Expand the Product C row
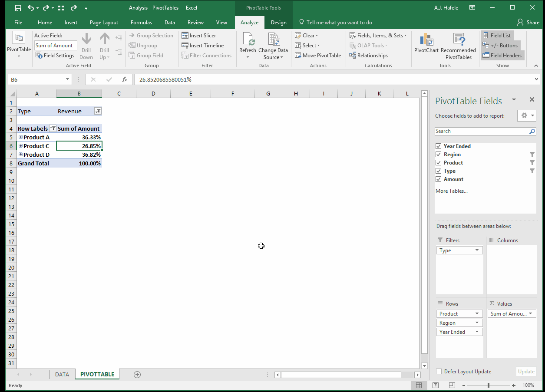The width and height of the screenshot is (545, 392). click(20, 146)
